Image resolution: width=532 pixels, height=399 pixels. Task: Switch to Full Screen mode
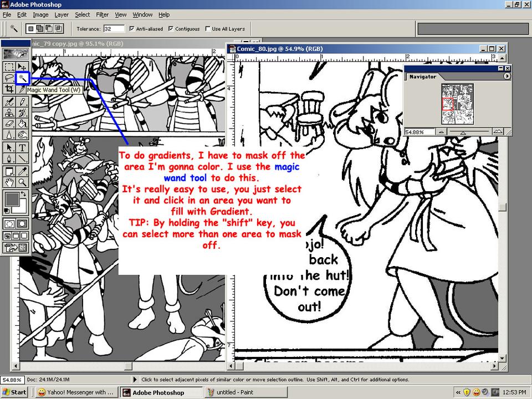24,236
